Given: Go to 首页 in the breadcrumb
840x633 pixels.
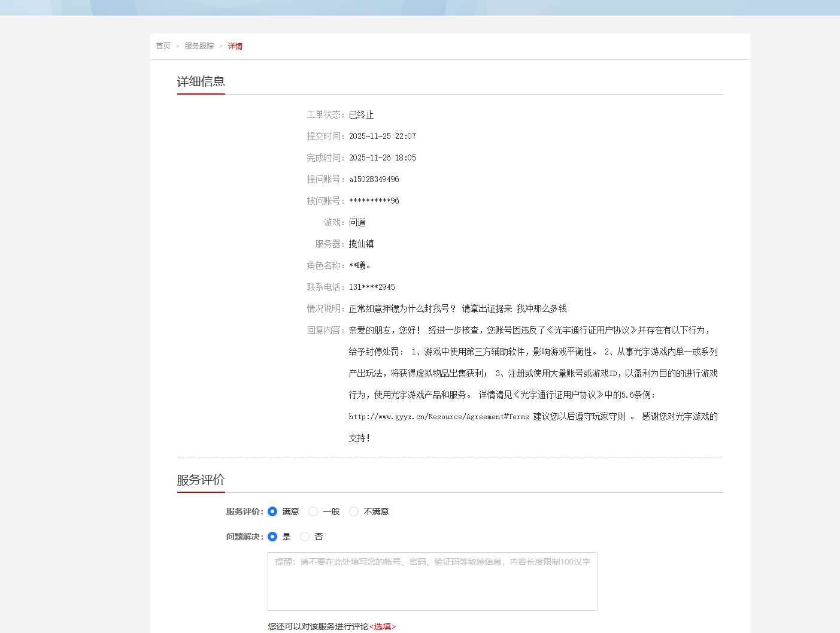Looking at the screenshot, I should pyautogui.click(x=163, y=46).
